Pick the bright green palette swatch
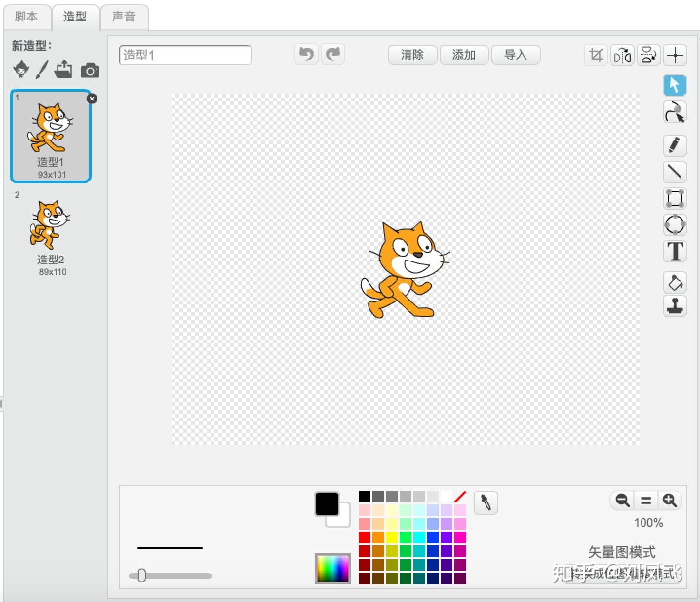700x602 pixels. [406, 538]
